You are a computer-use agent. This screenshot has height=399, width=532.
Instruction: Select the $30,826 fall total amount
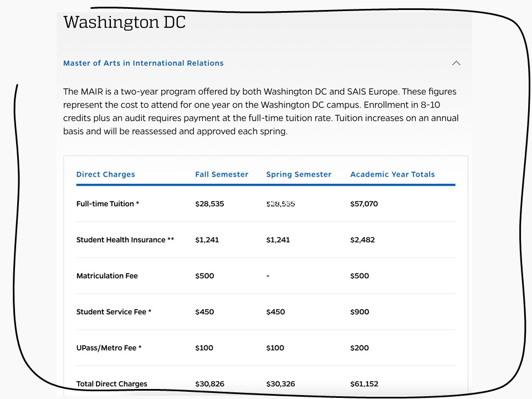pos(209,384)
